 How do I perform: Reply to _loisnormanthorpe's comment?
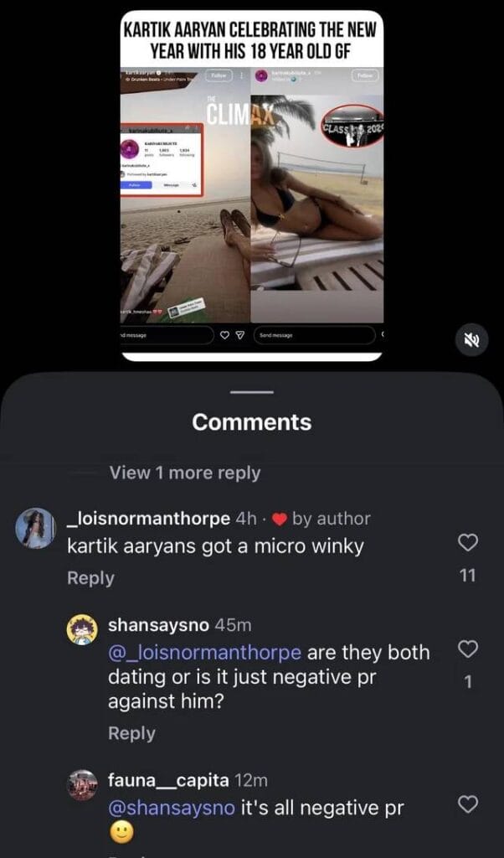coord(90,578)
